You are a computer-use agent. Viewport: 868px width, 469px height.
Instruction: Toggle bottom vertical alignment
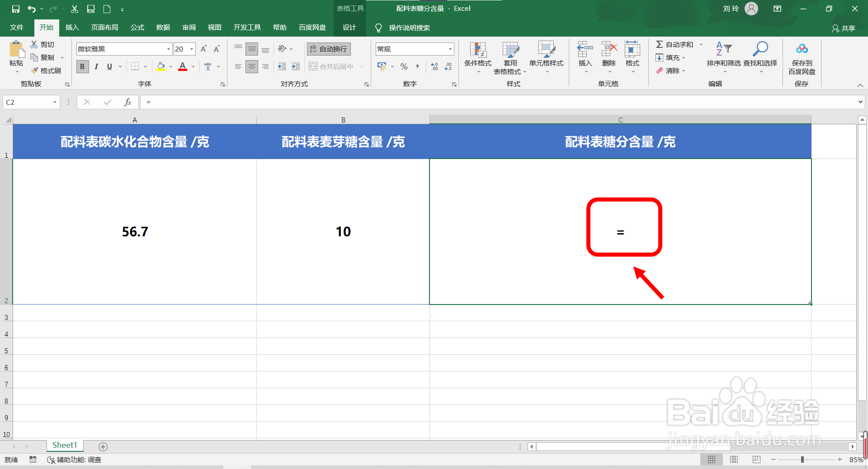tap(265, 49)
